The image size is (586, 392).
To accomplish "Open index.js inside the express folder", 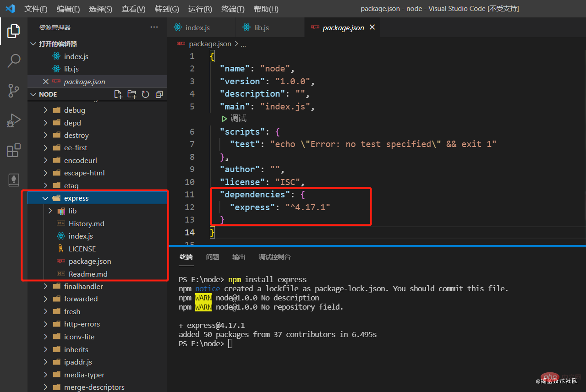I will [97, 236].
